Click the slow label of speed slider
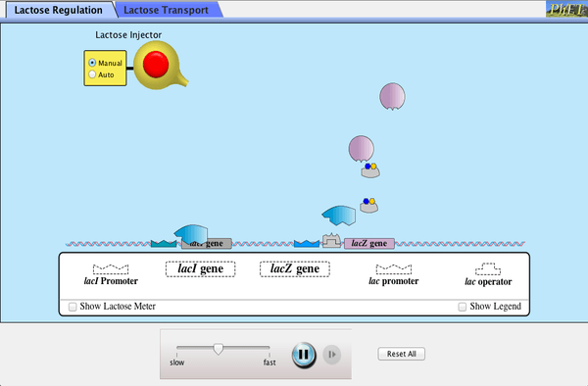588x386 pixels. click(x=176, y=362)
